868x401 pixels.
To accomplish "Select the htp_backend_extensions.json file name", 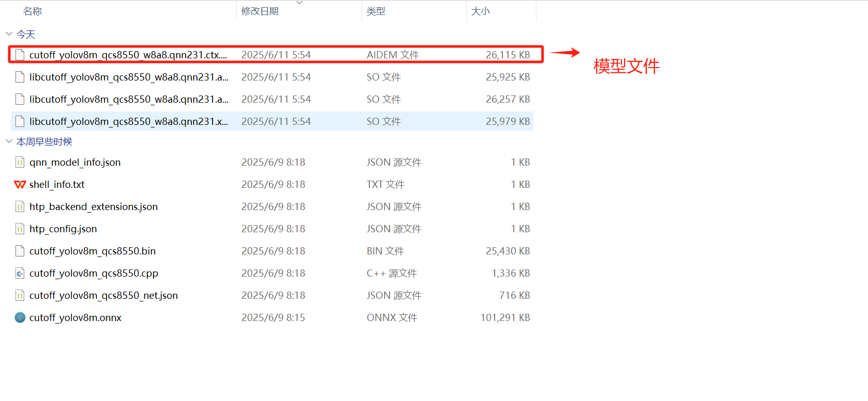I will [93, 206].
